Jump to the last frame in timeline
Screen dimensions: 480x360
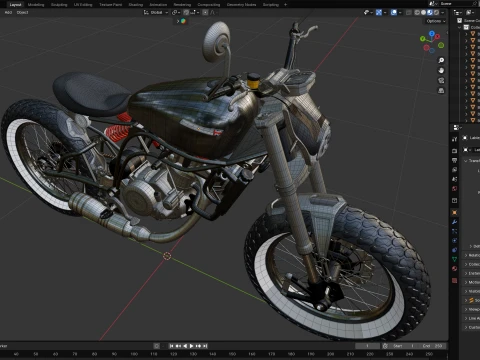[x=205, y=346]
